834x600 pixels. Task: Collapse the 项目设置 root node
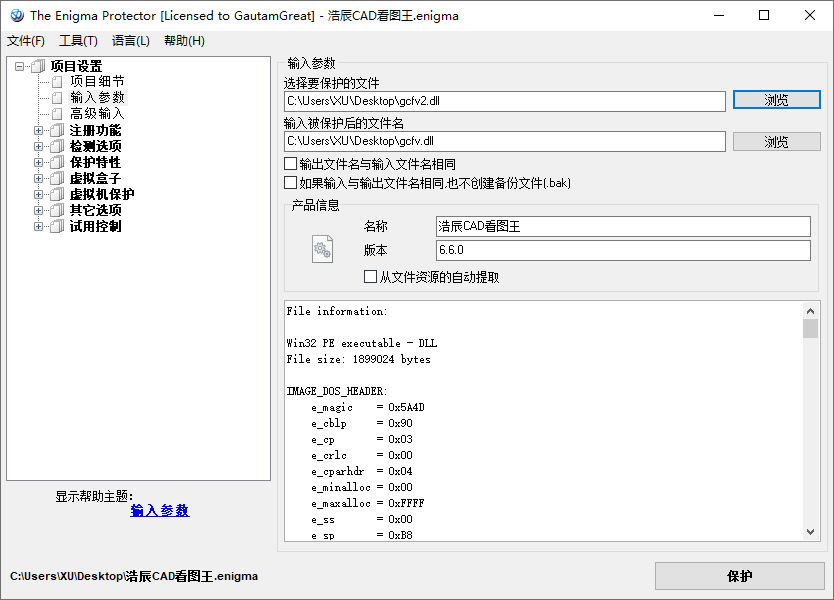tap(20, 65)
